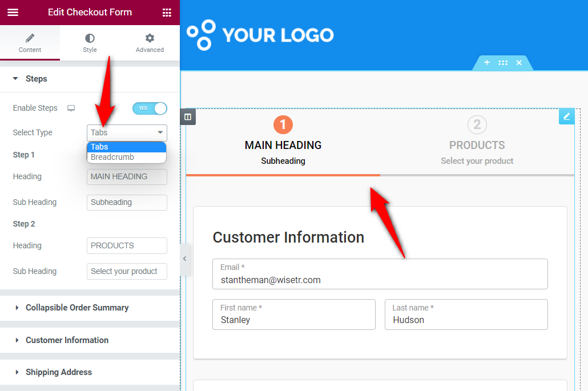Click the edit column icon
Image resolution: width=588 pixels, height=391 pixels.
(x=188, y=116)
